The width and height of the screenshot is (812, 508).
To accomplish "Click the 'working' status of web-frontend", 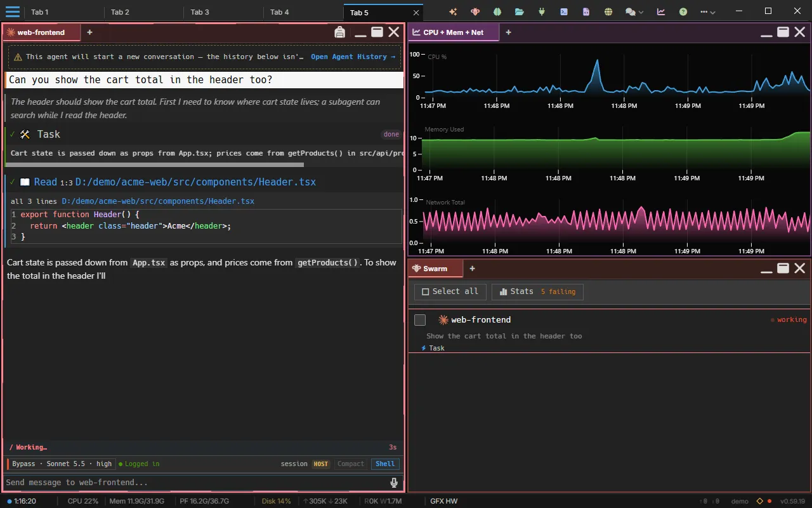I will (789, 319).
